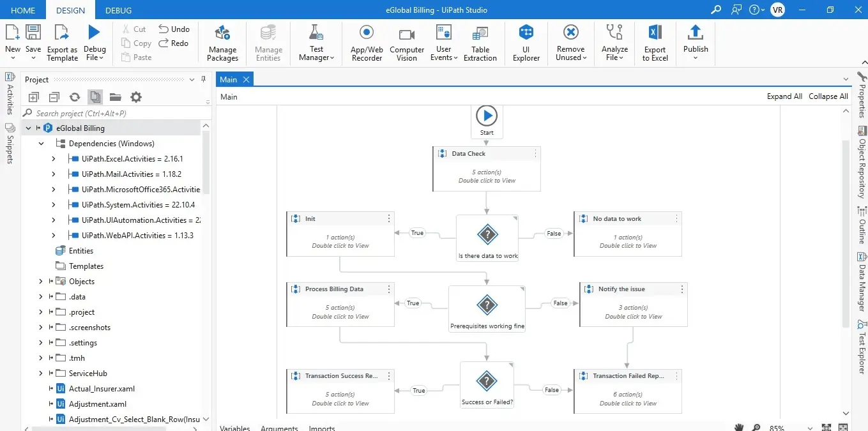868x431 pixels.
Task: Click the Redo button
Action: (x=174, y=43)
